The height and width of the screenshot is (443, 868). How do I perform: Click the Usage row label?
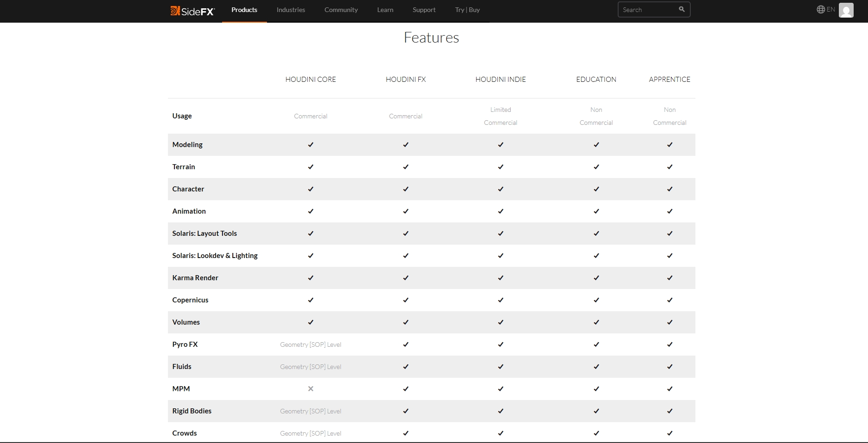click(x=182, y=116)
